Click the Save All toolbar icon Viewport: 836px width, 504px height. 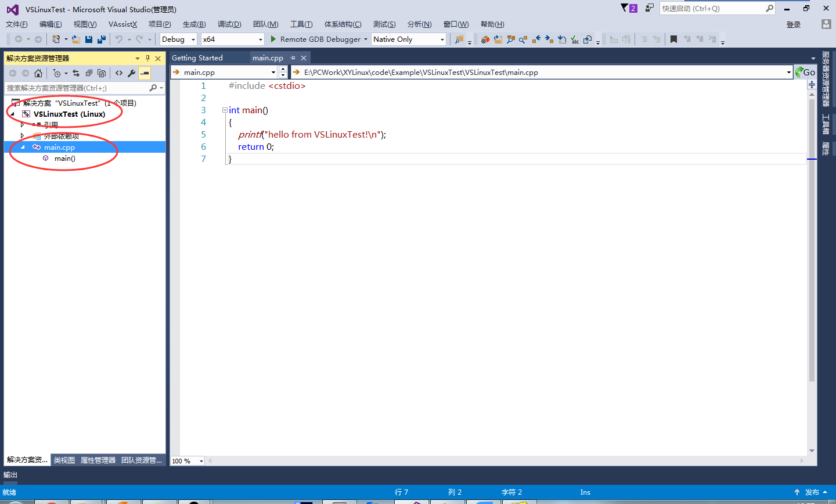coord(102,39)
